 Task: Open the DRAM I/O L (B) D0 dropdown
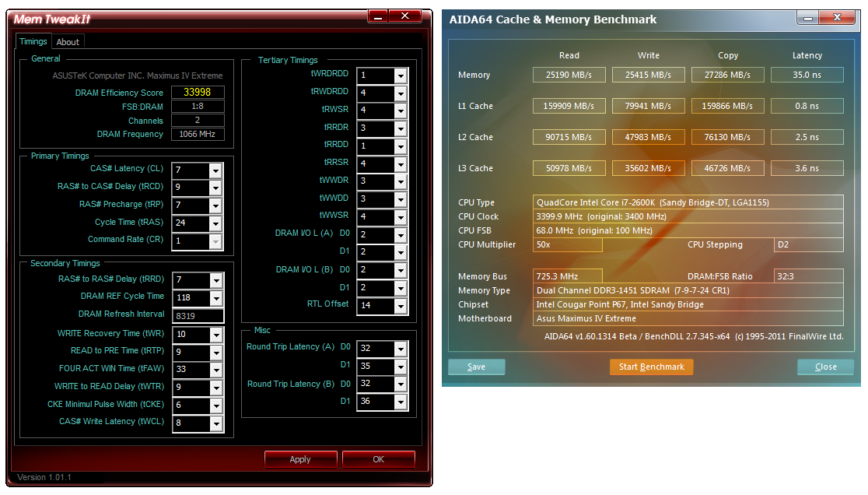click(x=401, y=271)
